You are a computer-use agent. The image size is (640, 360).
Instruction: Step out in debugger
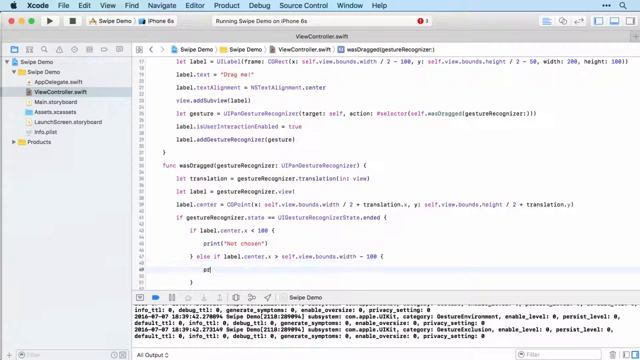(220, 298)
